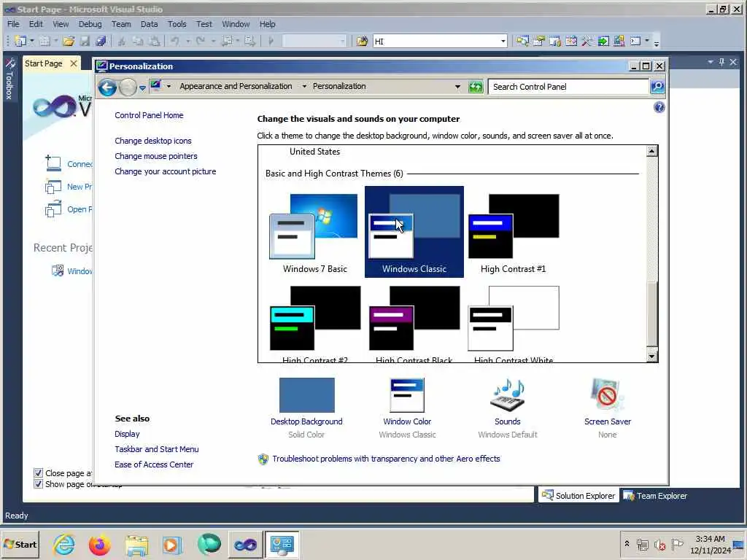The image size is (747, 560).
Task: Switch to the Solution Explorer tab
Action: (578, 496)
